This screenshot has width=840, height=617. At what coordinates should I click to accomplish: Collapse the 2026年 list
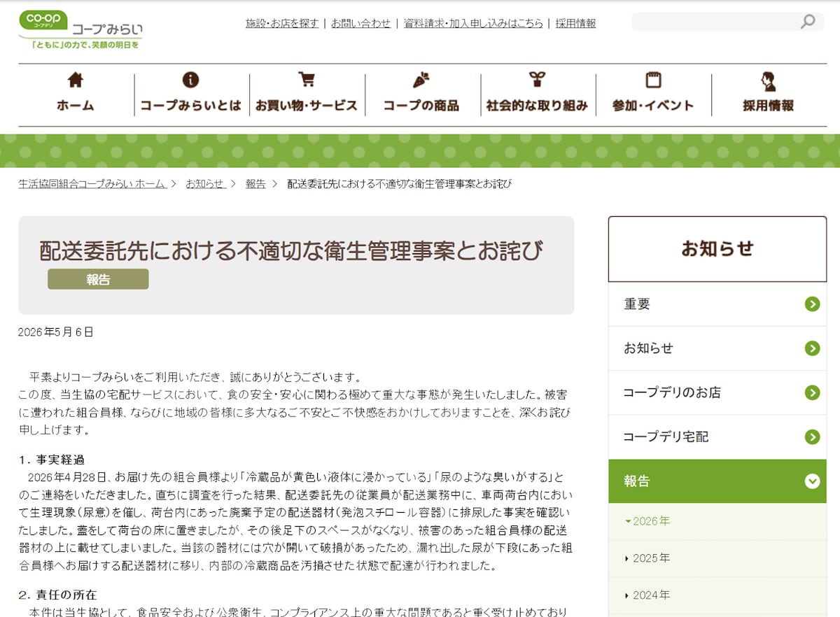pos(647,521)
